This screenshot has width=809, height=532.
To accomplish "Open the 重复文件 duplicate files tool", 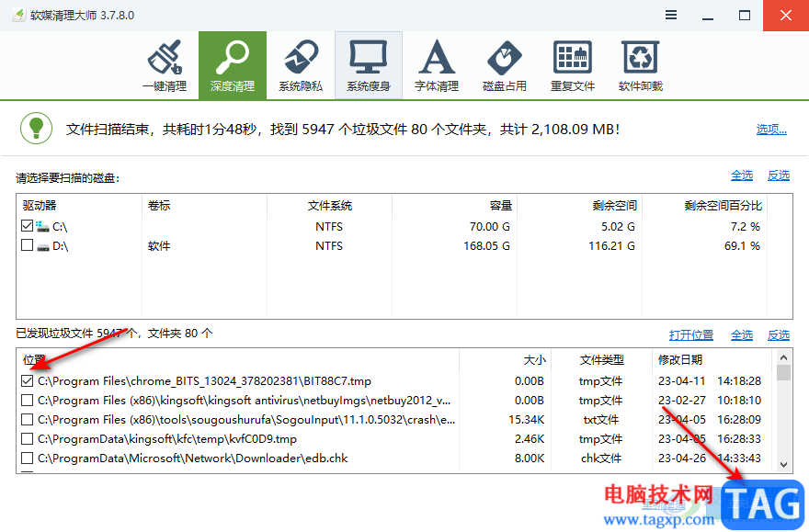I will click(573, 65).
